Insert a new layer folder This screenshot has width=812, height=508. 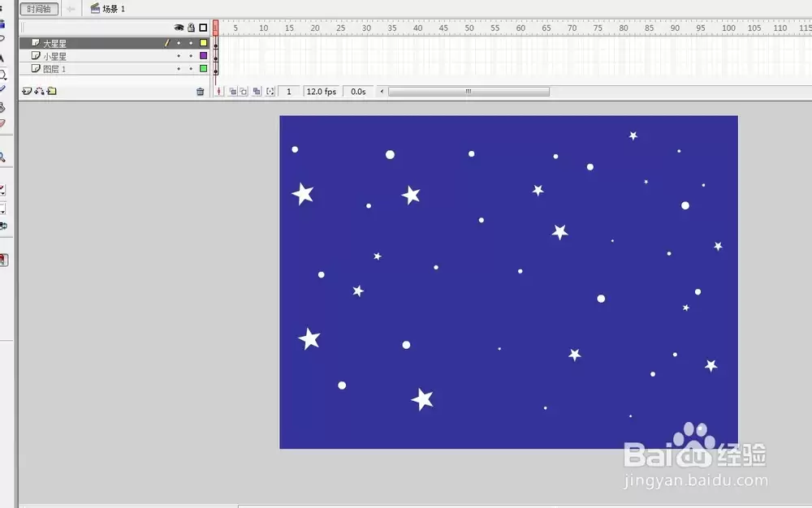[52, 91]
